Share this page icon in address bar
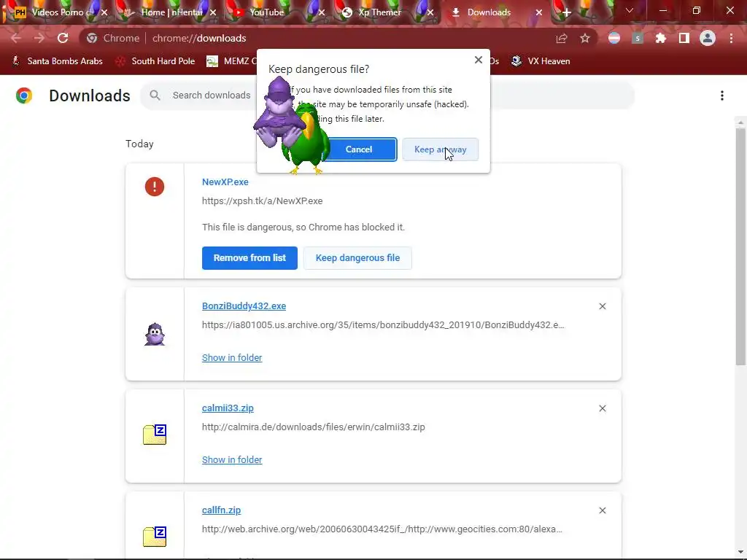The width and height of the screenshot is (747, 560). (x=562, y=38)
